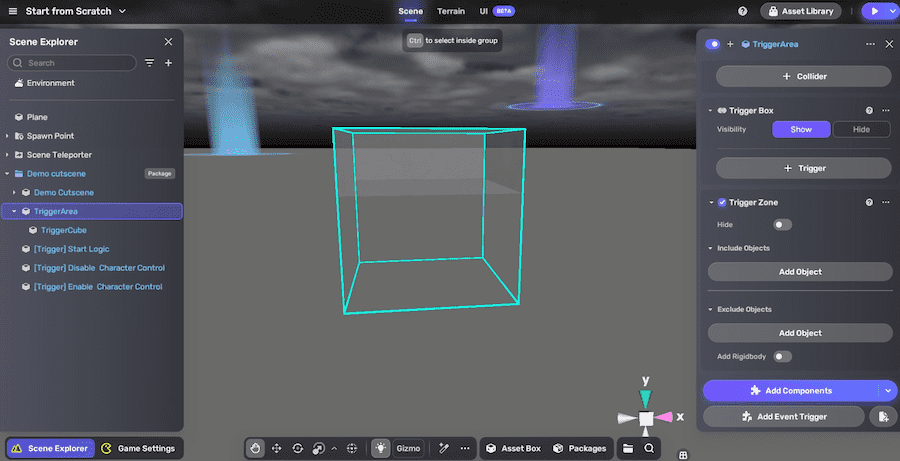This screenshot has width=900, height=461.
Task: Switch to the Terrain tab
Action: click(x=451, y=11)
